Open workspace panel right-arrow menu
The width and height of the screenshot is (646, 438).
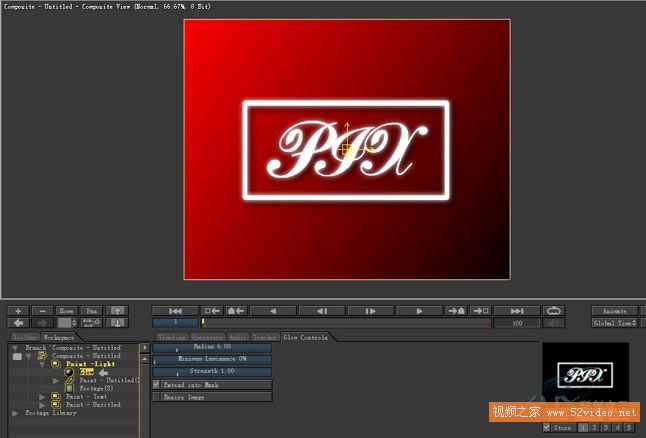click(145, 348)
